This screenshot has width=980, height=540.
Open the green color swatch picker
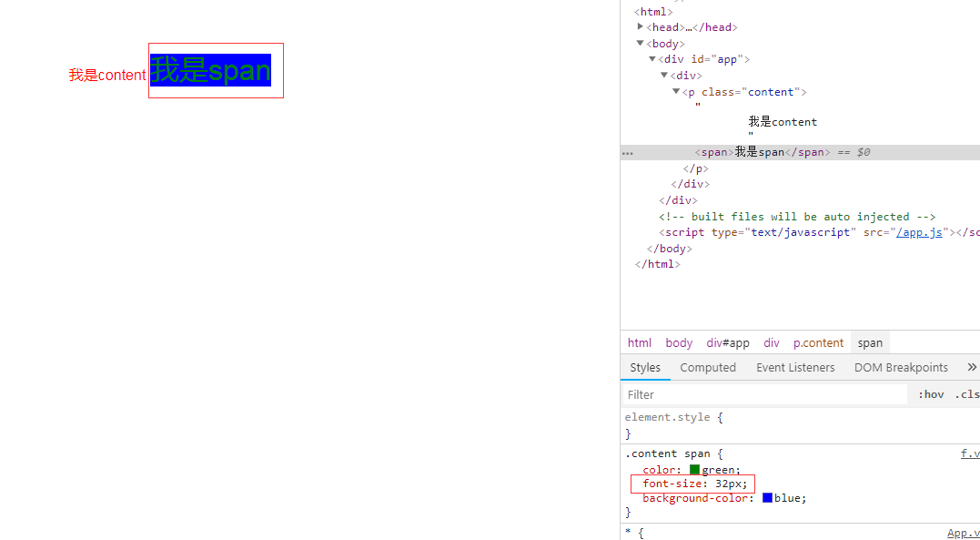pyautogui.click(x=694, y=469)
